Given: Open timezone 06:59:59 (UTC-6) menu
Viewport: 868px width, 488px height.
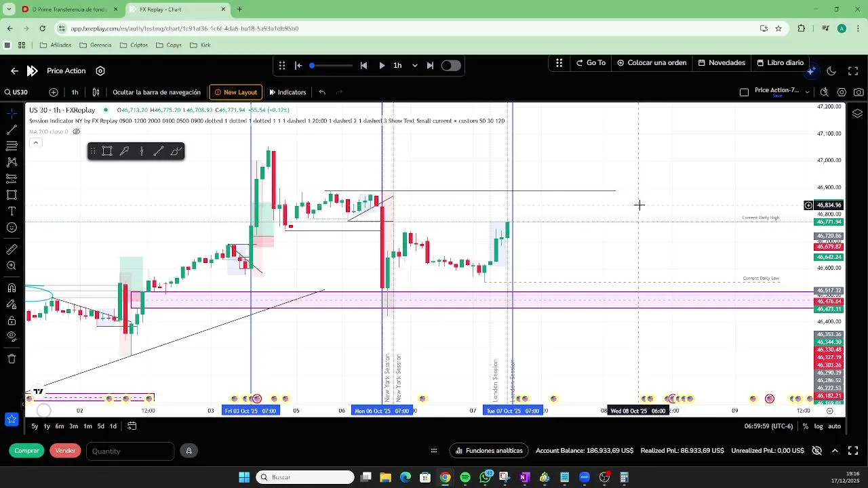Looking at the screenshot, I should (x=768, y=426).
